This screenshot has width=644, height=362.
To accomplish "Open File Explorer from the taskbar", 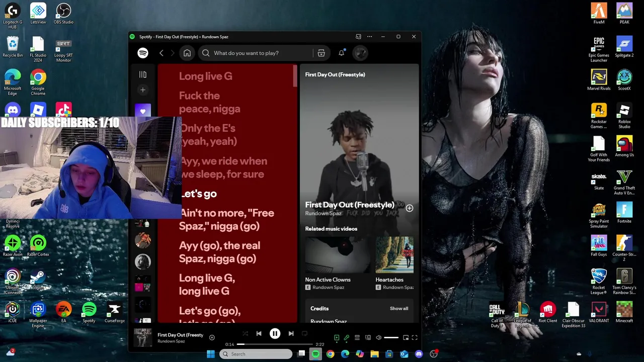I will pos(374,354).
